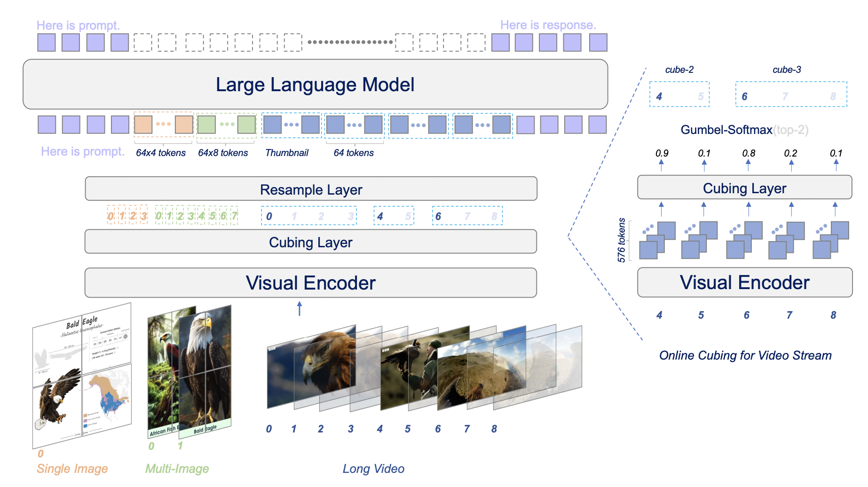Viewport: 868px width, 487px height.
Task: Click the "Long Video" caption
Action: click(373, 469)
